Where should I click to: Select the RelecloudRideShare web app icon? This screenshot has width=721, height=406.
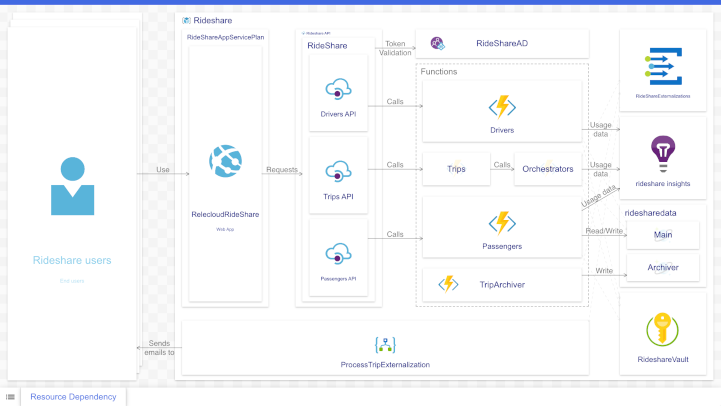225,161
